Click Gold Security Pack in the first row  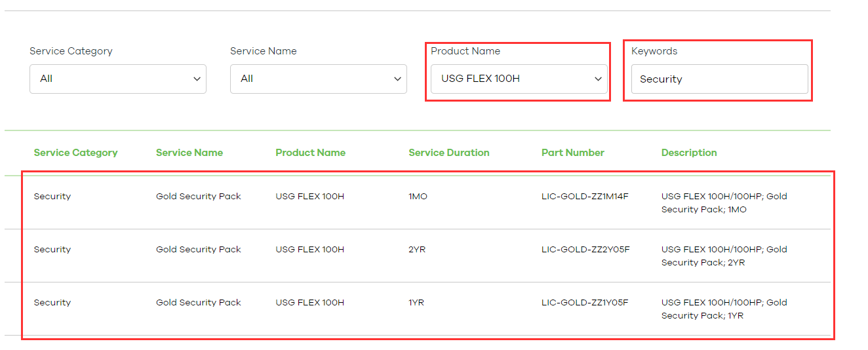[x=199, y=196]
